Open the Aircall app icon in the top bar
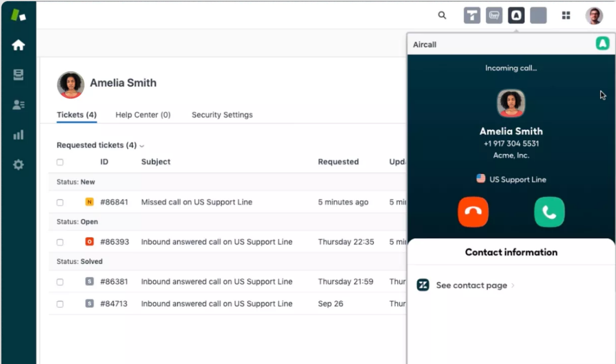Screen dimensions: 616x364 click(516, 15)
